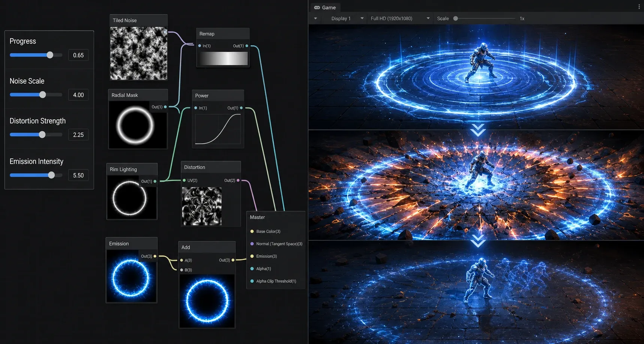Switch to the Game tab
Viewport: 644px width, 344px height.
click(325, 8)
